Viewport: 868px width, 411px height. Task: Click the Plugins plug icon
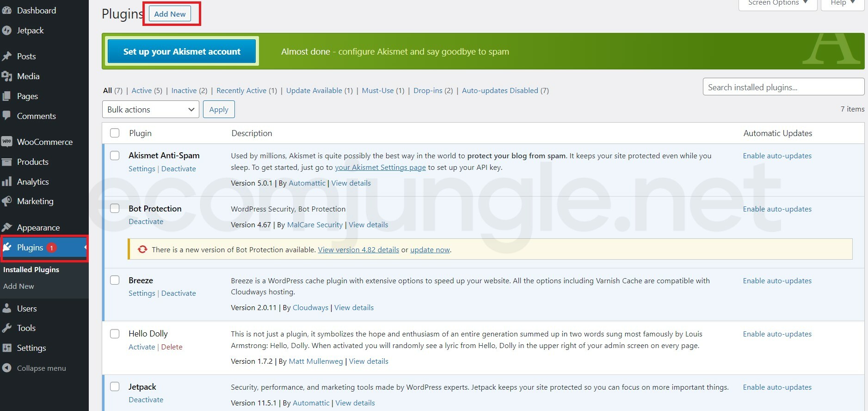pos(7,248)
